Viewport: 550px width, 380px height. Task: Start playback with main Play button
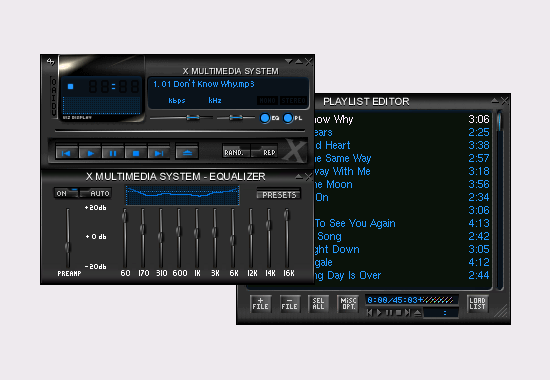coord(90,153)
